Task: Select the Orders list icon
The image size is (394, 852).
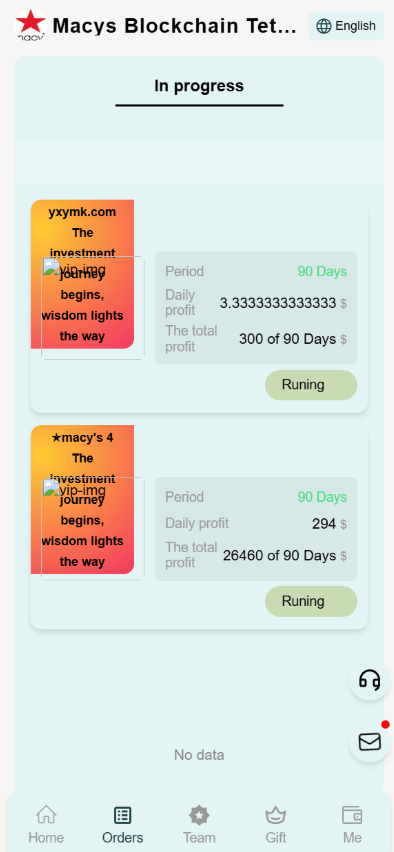Action: point(123,815)
